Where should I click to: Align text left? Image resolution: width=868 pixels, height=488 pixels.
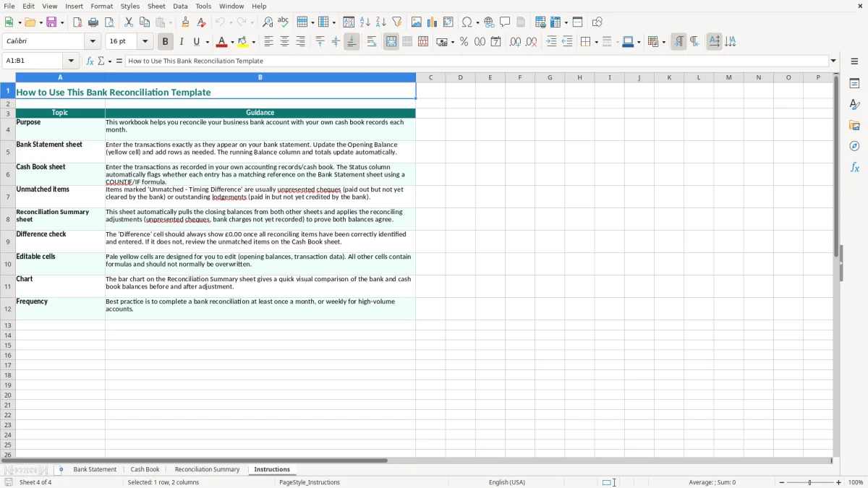[268, 42]
